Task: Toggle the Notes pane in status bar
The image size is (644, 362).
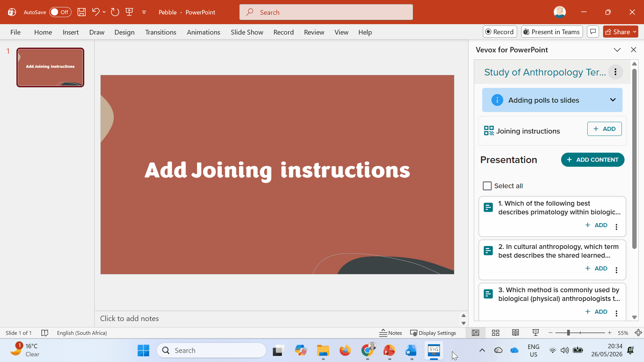Action: 391,333
